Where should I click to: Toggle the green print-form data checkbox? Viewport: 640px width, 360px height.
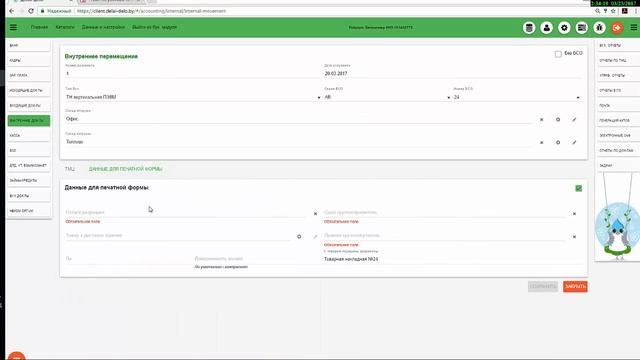(x=578, y=188)
